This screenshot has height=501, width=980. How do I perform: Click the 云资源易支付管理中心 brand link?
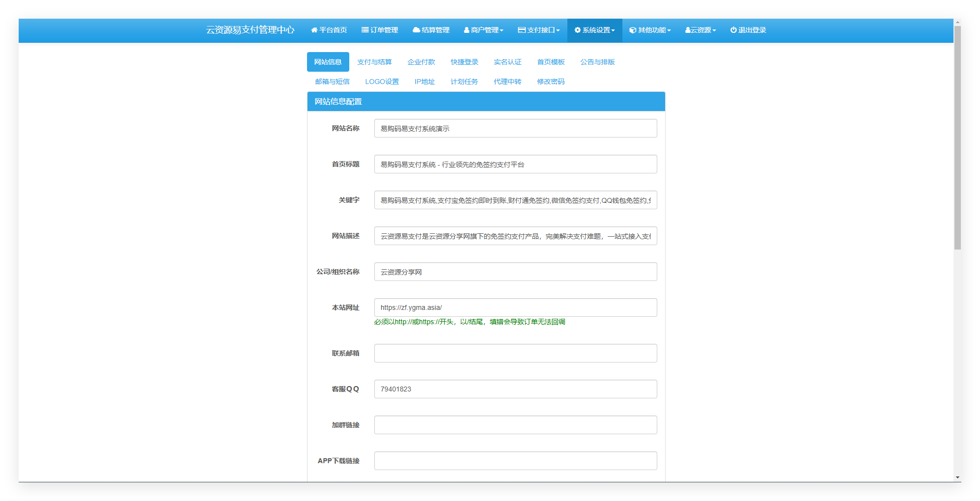pyautogui.click(x=250, y=30)
